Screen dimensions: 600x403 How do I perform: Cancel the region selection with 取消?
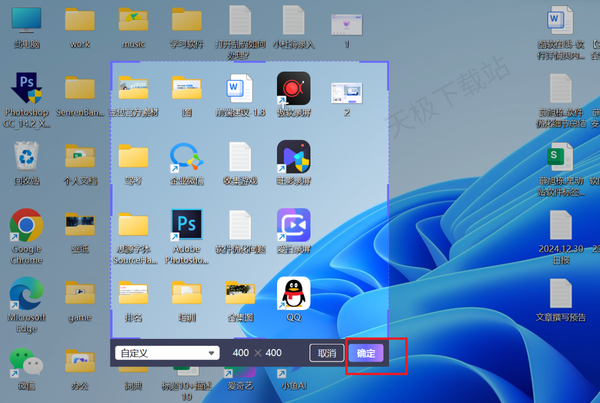(x=326, y=353)
